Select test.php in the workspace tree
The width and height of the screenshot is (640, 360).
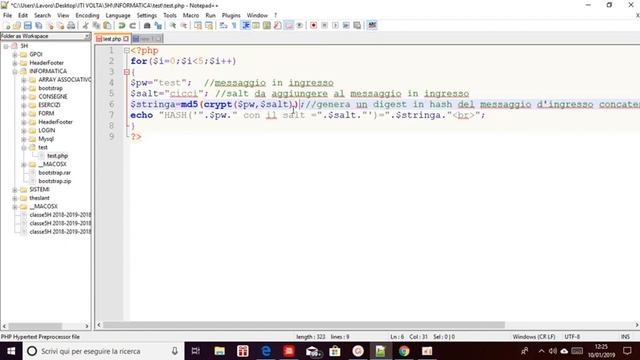[57, 156]
